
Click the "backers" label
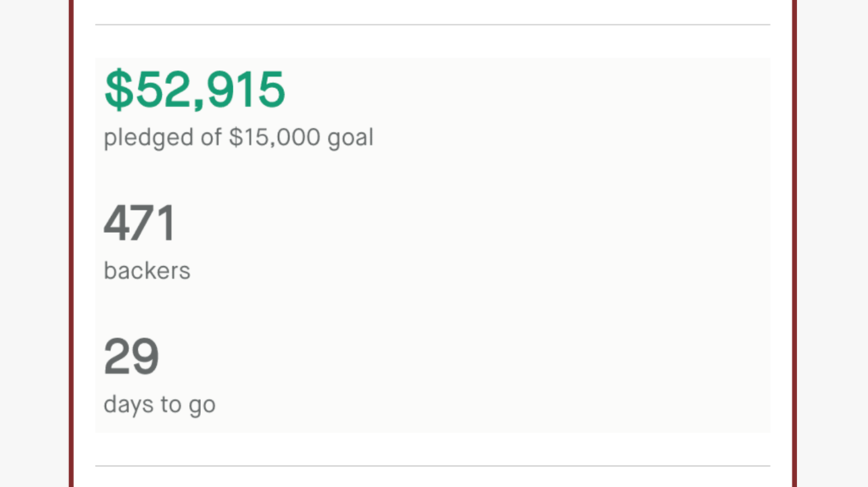(147, 271)
